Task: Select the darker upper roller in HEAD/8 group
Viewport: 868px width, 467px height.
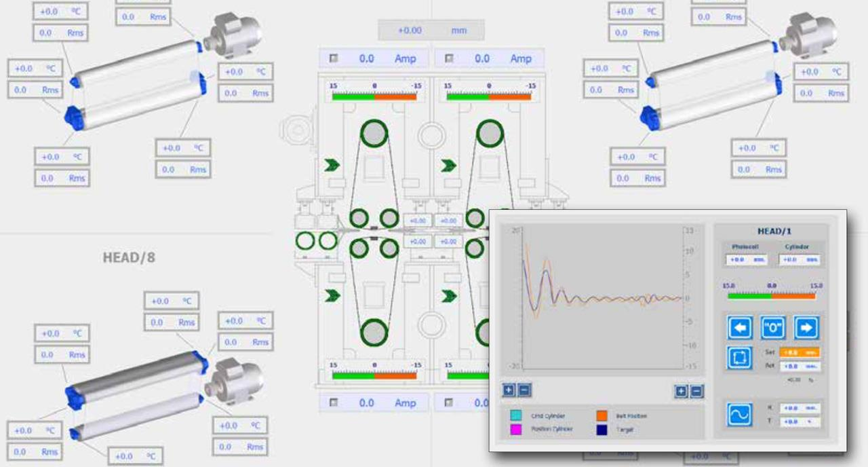Action: pyautogui.click(x=136, y=375)
